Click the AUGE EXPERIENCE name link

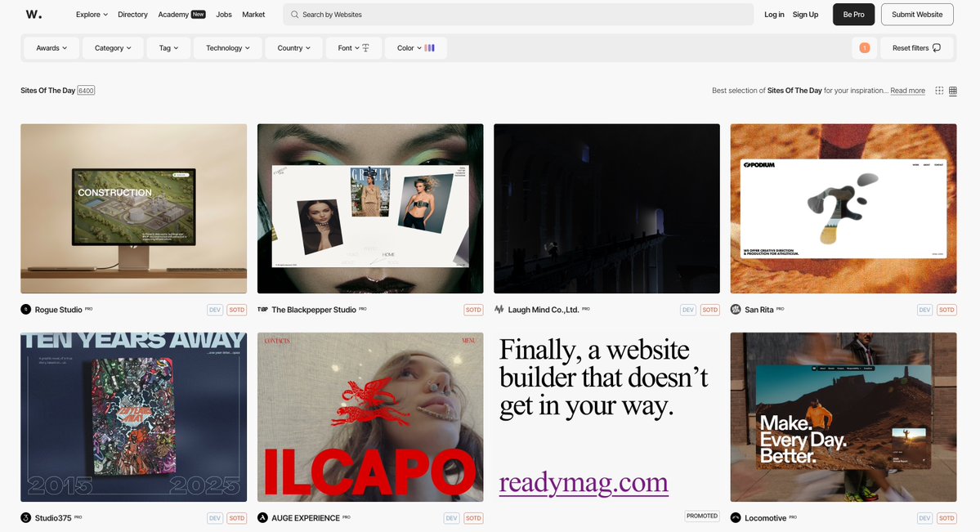pos(306,517)
